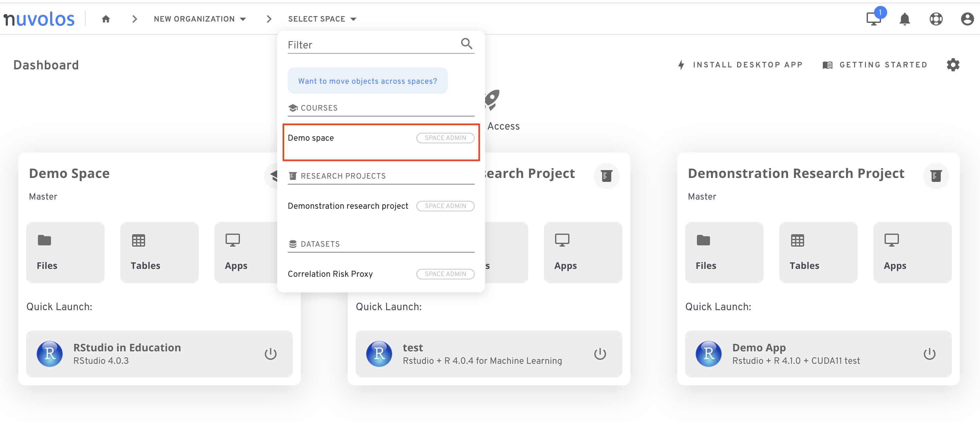Open Tables tile in Demonstration Research Project
Viewport: 980px width, 422px height.
tap(818, 252)
